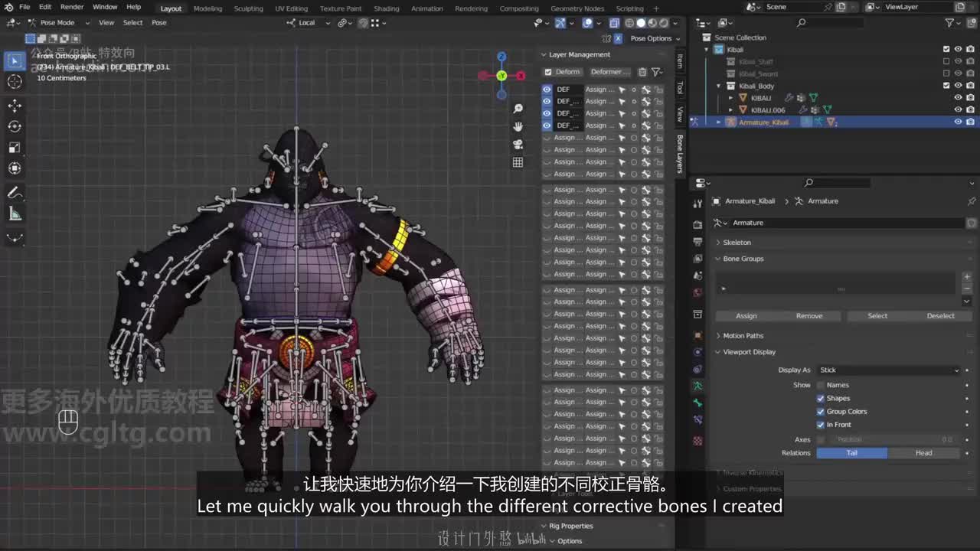
Task: Open the Pose menu in the viewport header
Action: pyautogui.click(x=159, y=23)
